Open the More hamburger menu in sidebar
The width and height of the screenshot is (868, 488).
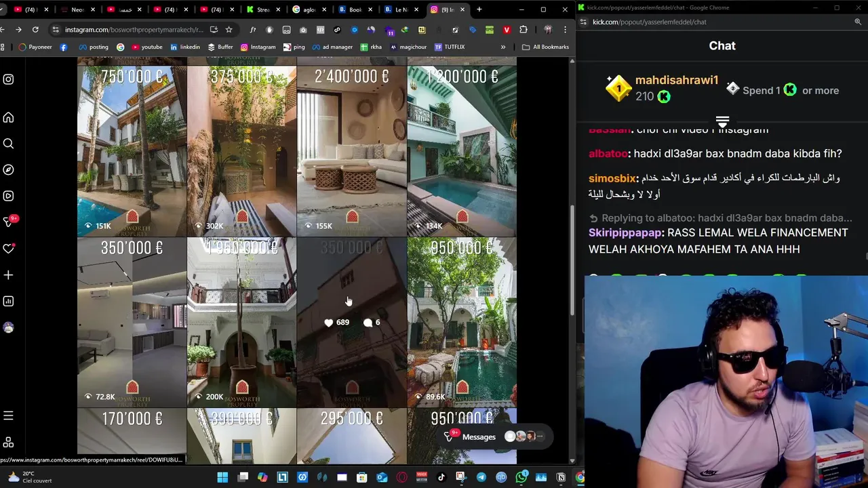tap(8, 415)
